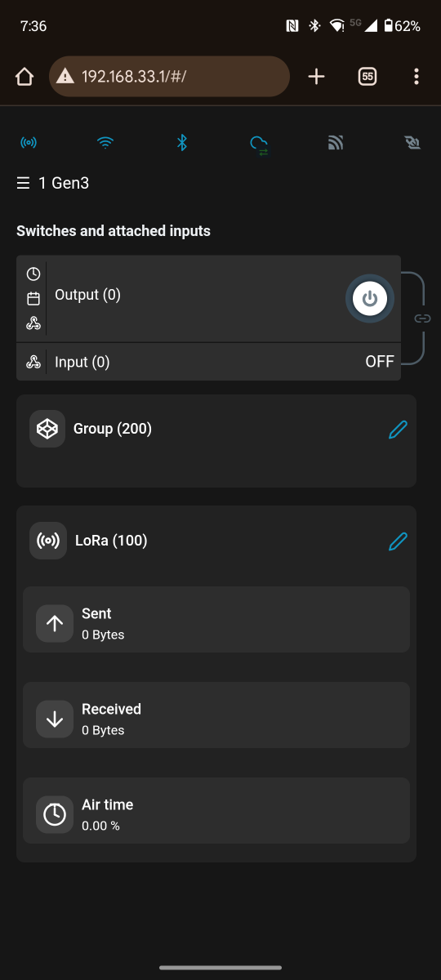Tap the Bluetooth icon in the device toolbar
Viewport: 441px width, 980px height.
tap(182, 143)
